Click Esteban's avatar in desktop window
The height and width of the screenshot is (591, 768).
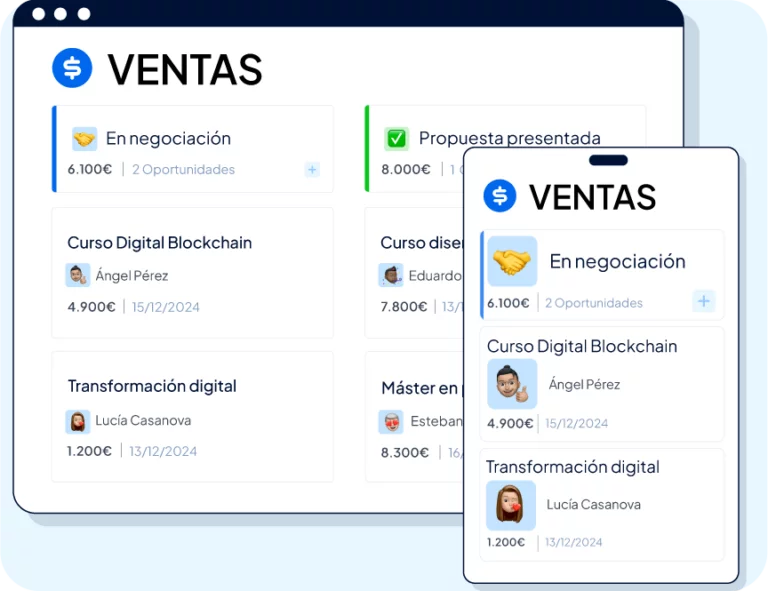[x=391, y=422]
